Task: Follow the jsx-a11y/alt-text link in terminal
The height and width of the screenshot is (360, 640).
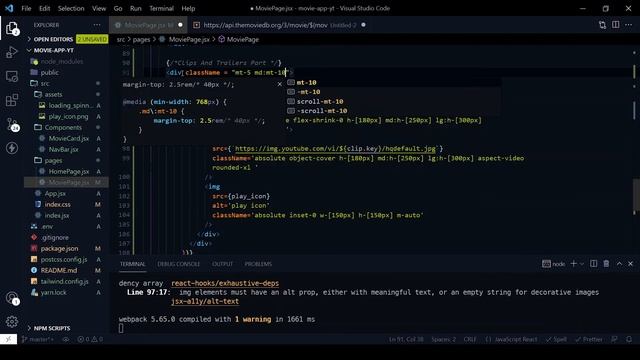Action: [x=205, y=302]
